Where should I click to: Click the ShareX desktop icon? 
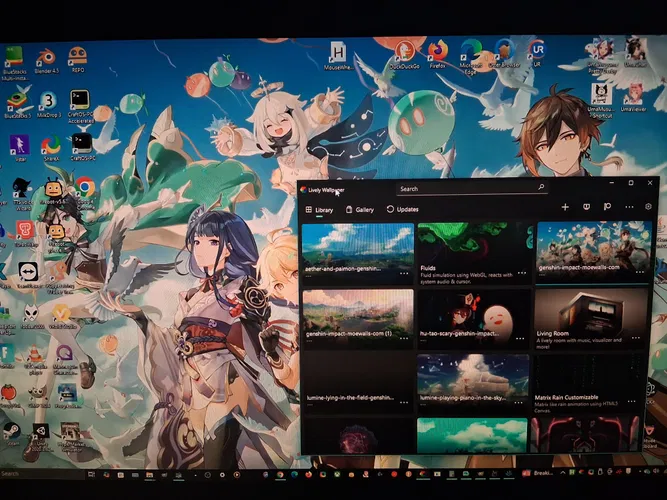point(51,149)
